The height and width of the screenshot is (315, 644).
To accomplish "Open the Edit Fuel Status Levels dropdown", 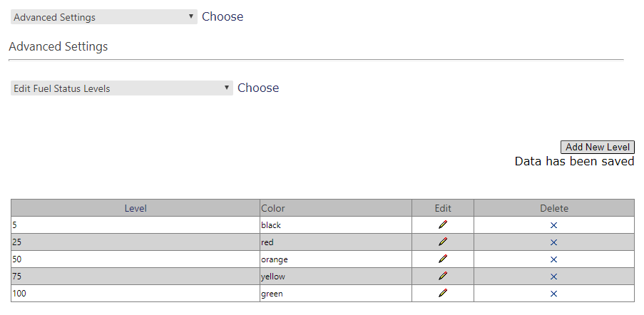I will click(121, 88).
